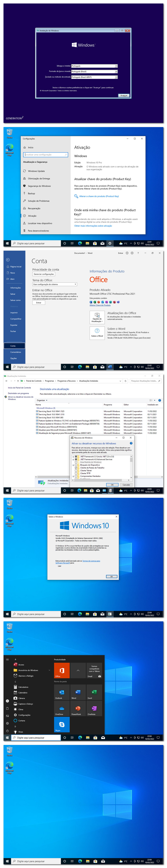
Task: Toggle the .NET Framework 3.5 checkbox
Action: (76, 457)
